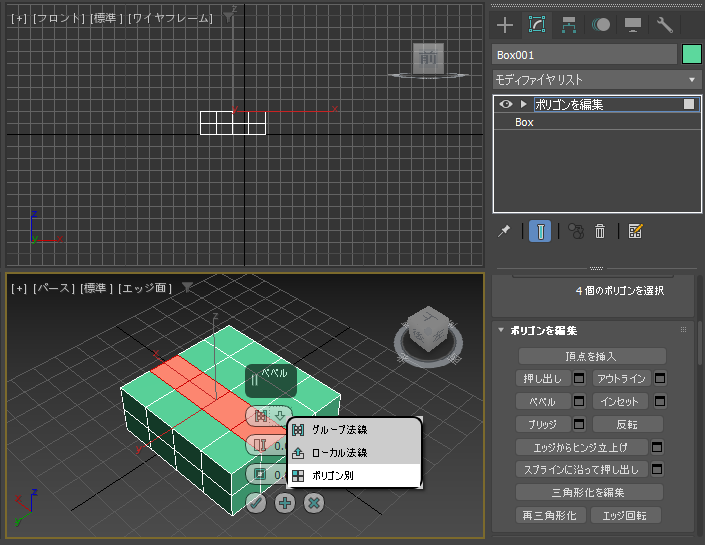Open [フロント] viewport view menu
Viewport: 705px width, 545px height.
(58, 18)
